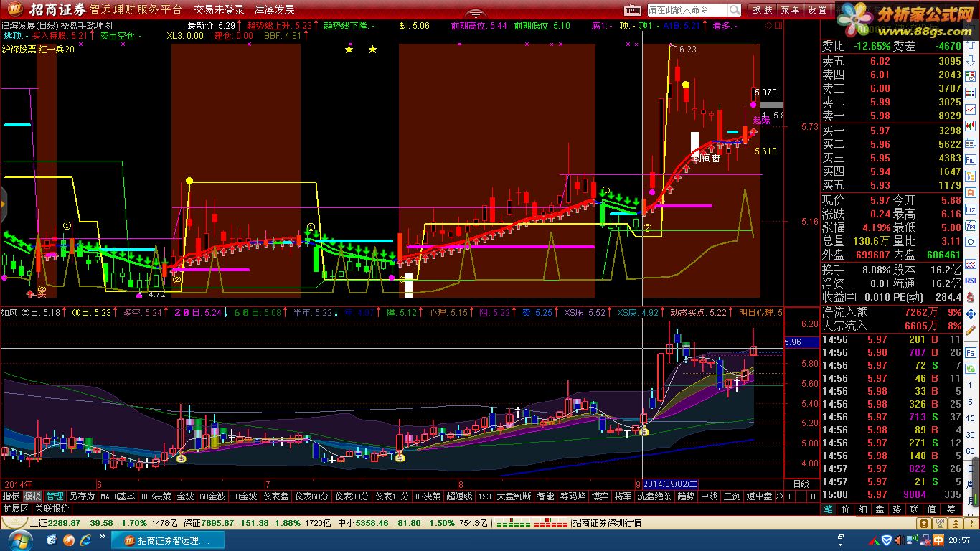This screenshot has height=551, width=980.
Task: Click the down arrow icon in right toolbar
Action: point(971,60)
